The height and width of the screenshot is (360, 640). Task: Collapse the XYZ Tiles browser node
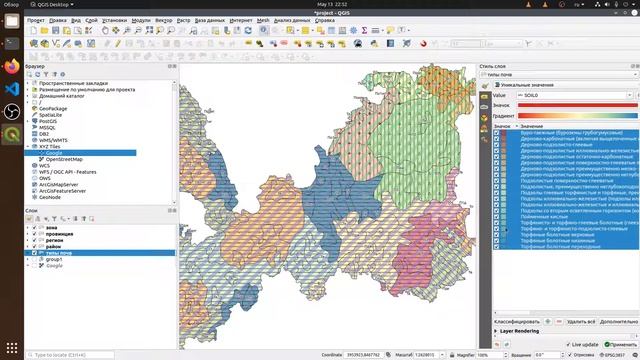[28, 147]
